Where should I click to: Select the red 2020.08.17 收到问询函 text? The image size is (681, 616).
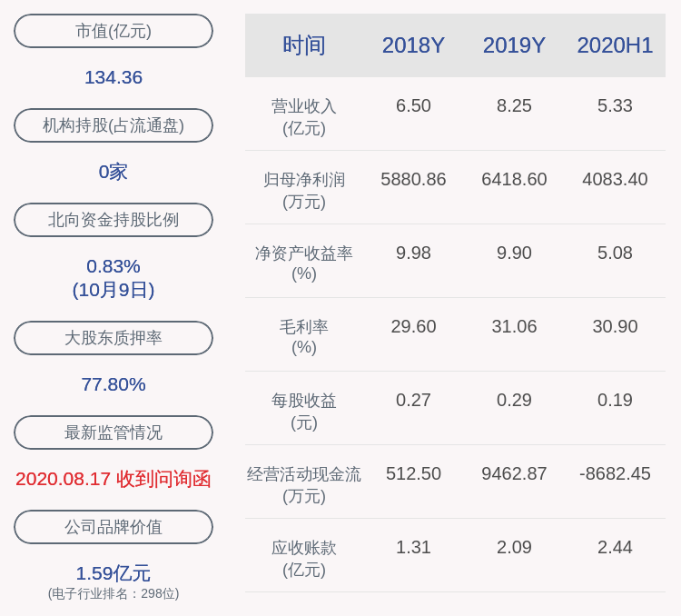pos(113,479)
